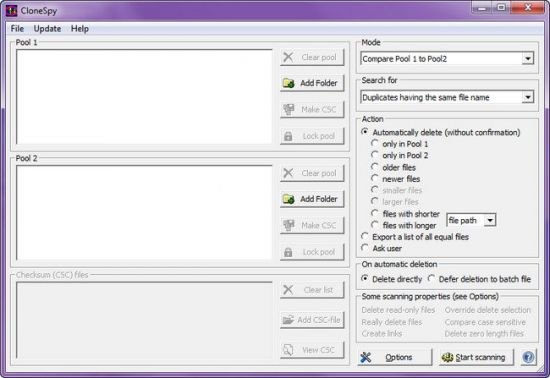Click inside the Pool 1 list box

click(x=144, y=96)
